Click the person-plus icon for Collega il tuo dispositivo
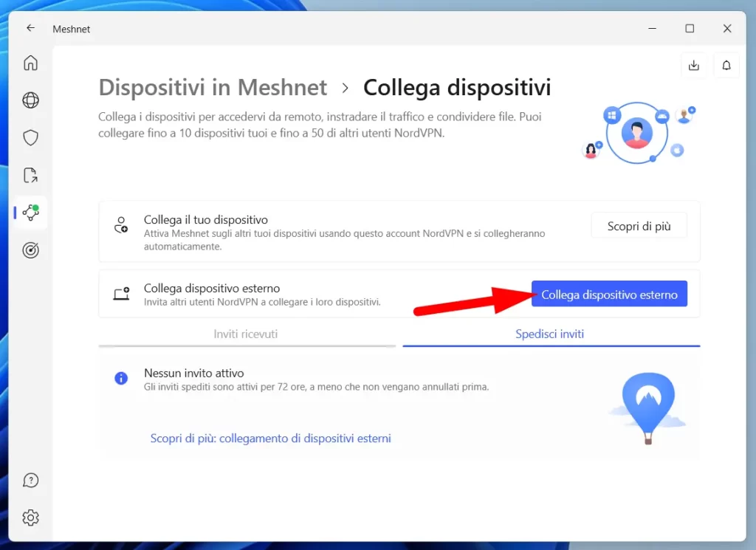This screenshot has height=550, width=756. [x=120, y=225]
